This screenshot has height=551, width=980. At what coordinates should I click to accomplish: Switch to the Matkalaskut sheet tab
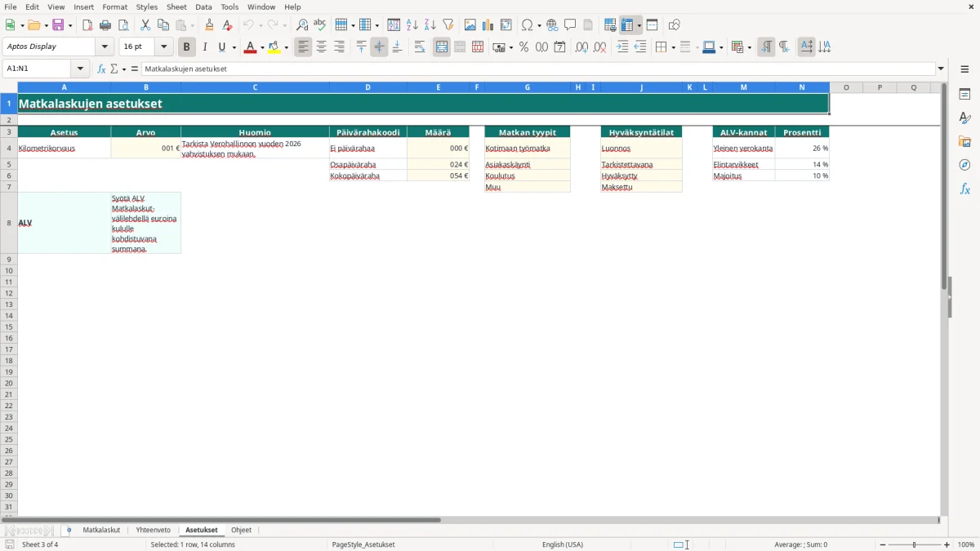101,530
